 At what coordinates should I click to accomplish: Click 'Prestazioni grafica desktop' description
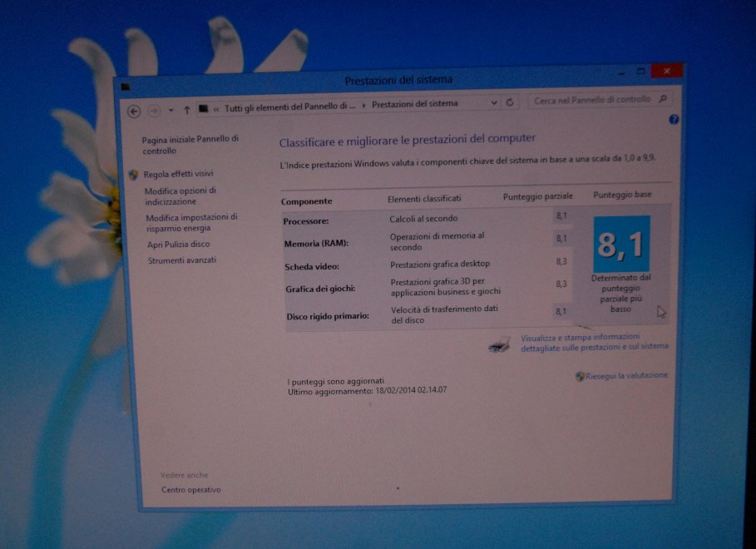tap(440, 264)
